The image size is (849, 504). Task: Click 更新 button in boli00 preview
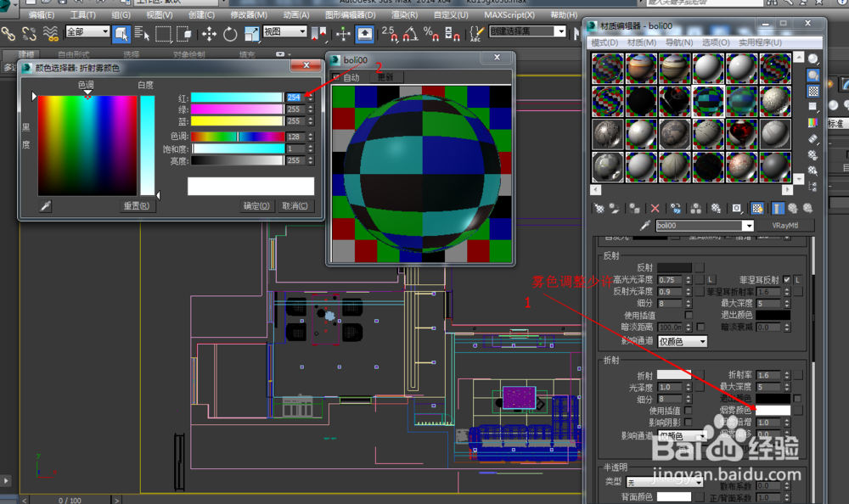pos(385,77)
